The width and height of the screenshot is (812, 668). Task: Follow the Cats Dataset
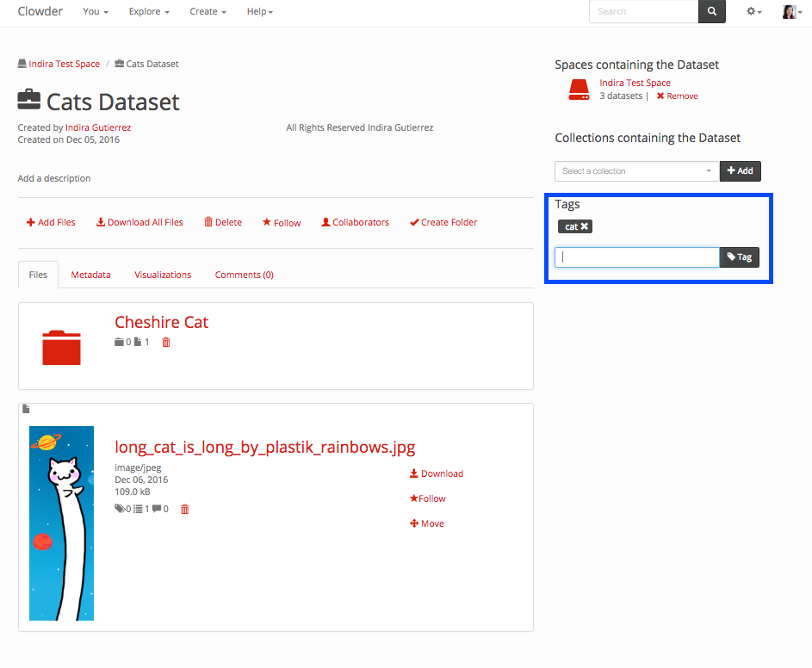[282, 223]
